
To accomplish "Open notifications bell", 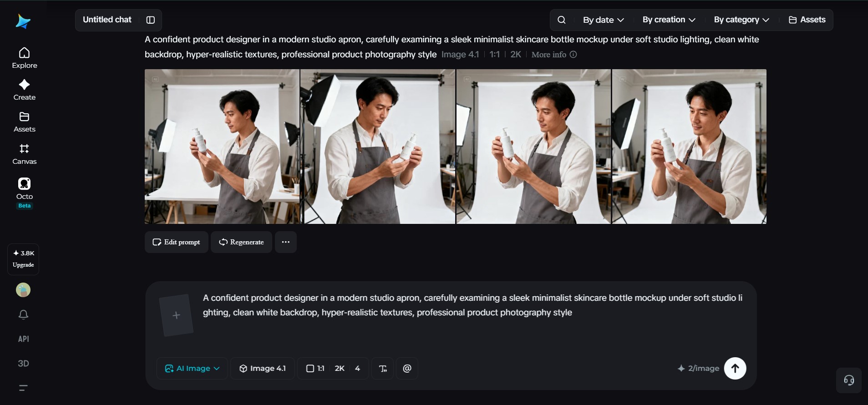I will point(23,314).
